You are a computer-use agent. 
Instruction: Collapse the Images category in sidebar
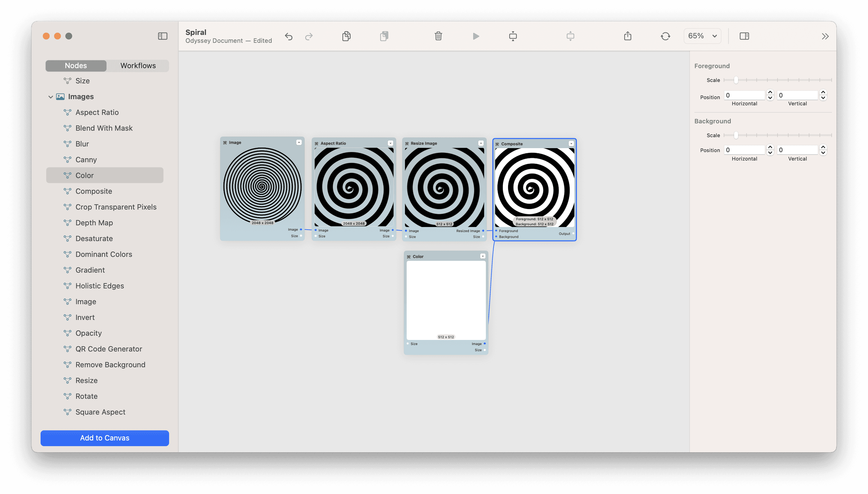pyautogui.click(x=50, y=97)
